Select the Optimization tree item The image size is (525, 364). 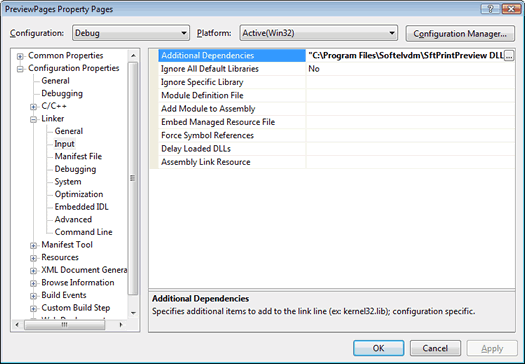pyautogui.click(x=79, y=194)
